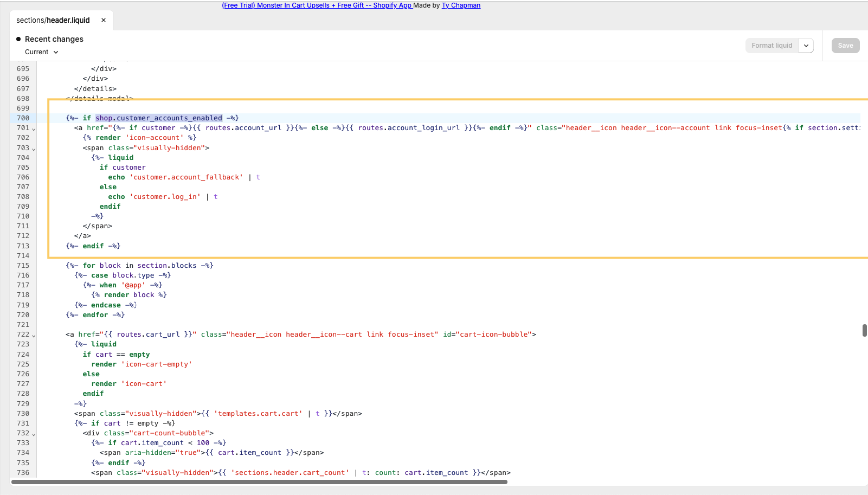Screen dimensions: 868x495
Task: Click the vertical scrollbar thumb
Action: coord(864,330)
